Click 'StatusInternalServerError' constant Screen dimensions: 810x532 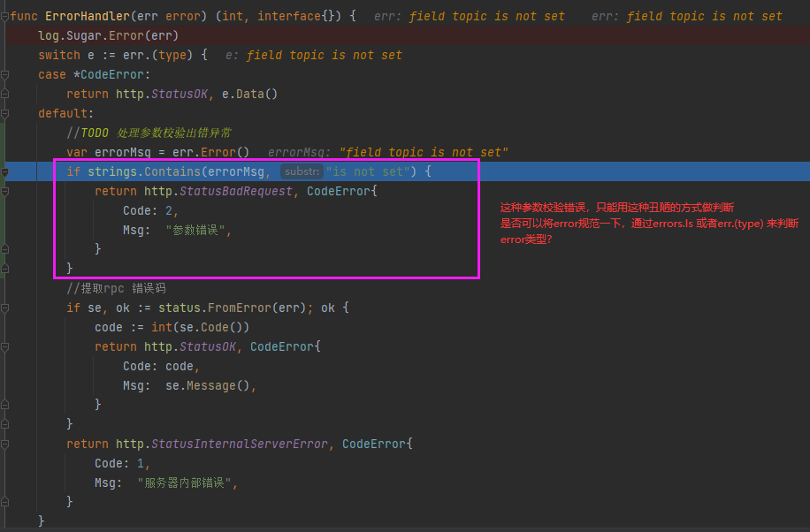click(x=239, y=445)
